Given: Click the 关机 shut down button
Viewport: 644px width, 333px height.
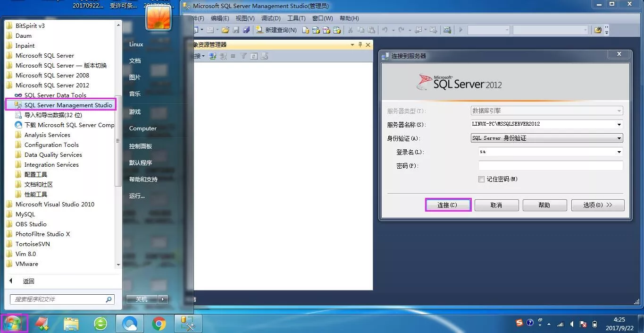Looking at the screenshot, I should (142, 299).
